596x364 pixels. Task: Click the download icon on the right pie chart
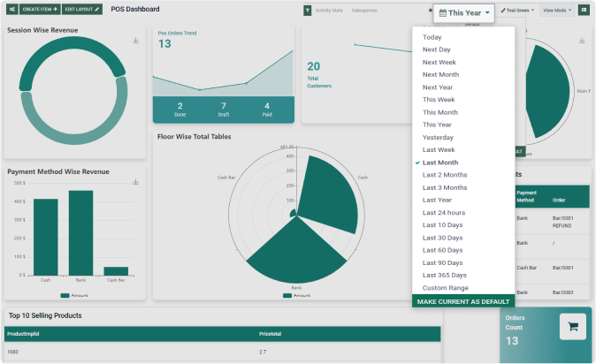[583, 41]
